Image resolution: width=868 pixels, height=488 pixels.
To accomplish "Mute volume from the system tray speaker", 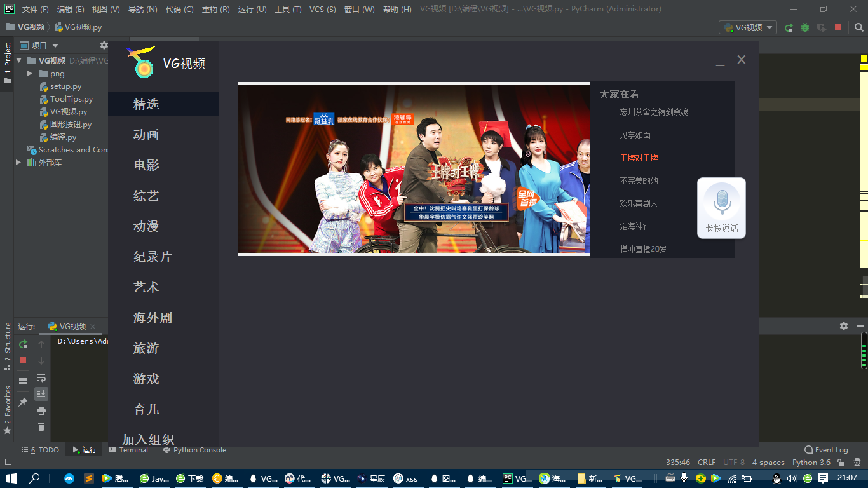I will (x=792, y=478).
